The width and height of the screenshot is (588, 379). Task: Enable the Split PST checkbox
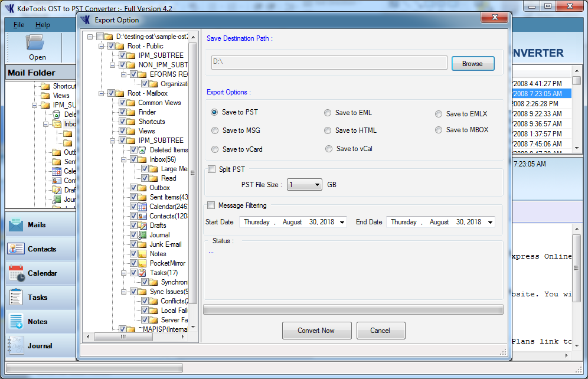pos(212,169)
